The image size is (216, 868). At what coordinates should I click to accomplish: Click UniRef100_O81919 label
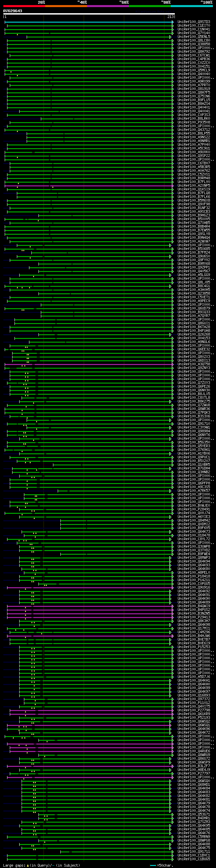[x=194, y=89]
